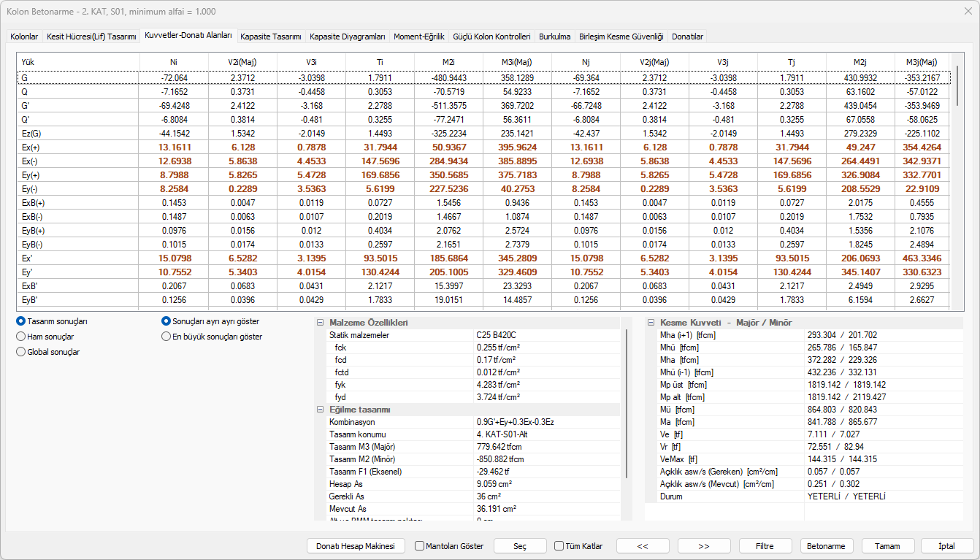Enable the Mantoları Göster checkbox
980x560 pixels.
[420, 546]
